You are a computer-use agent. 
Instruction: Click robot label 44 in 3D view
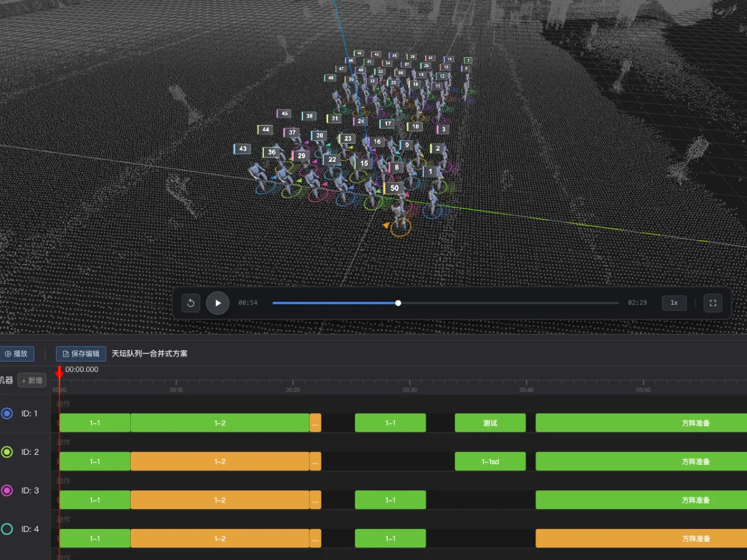(265, 130)
